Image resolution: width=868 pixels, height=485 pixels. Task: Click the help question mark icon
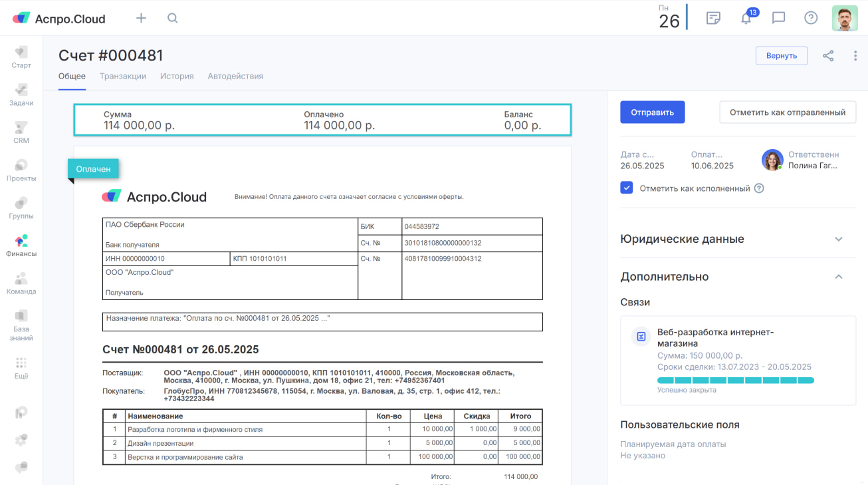click(810, 19)
